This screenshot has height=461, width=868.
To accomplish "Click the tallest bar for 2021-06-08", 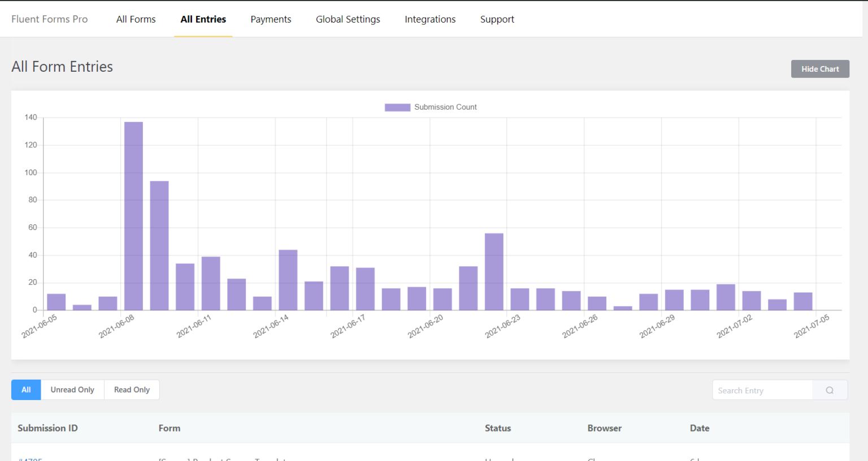I will point(133,216).
